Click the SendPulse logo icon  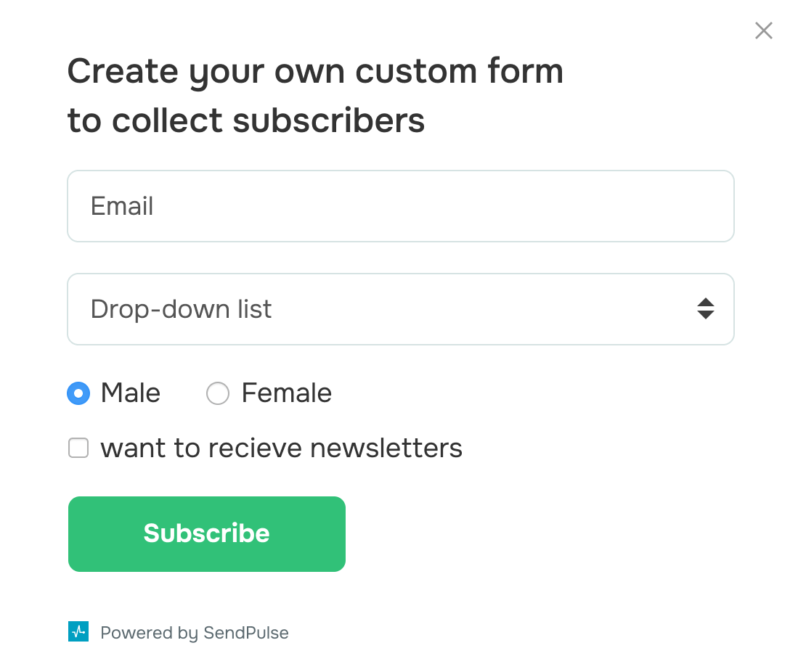pyautogui.click(x=78, y=632)
